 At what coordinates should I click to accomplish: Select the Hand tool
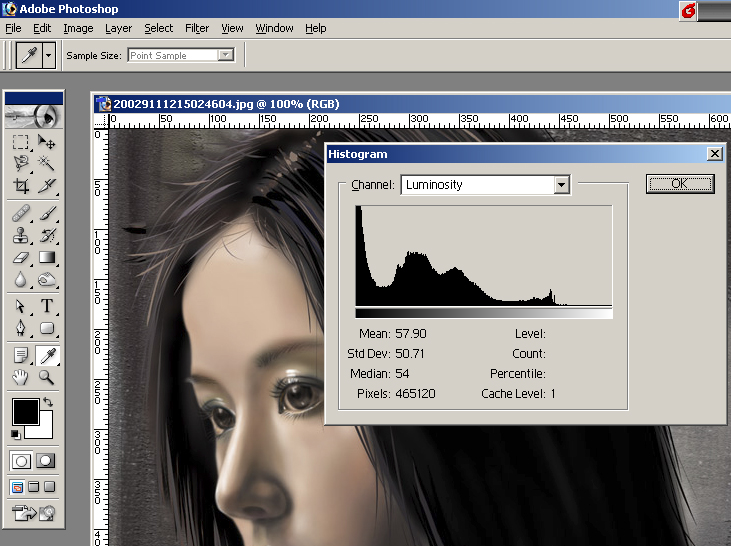pos(21,377)
